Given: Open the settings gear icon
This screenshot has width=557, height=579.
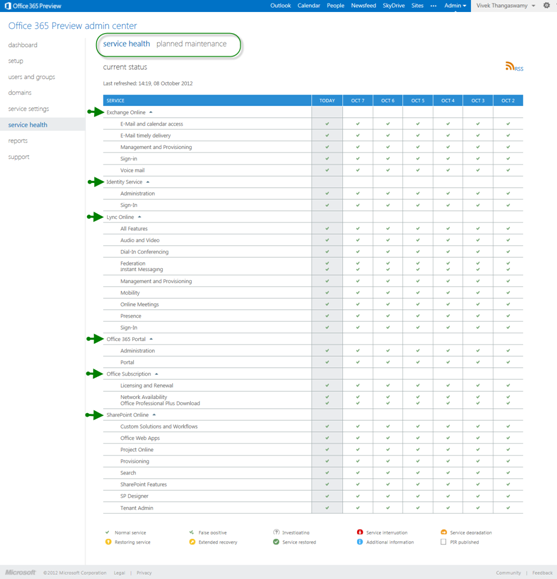Looking at the screenshot, I should [x=547, y=6].
